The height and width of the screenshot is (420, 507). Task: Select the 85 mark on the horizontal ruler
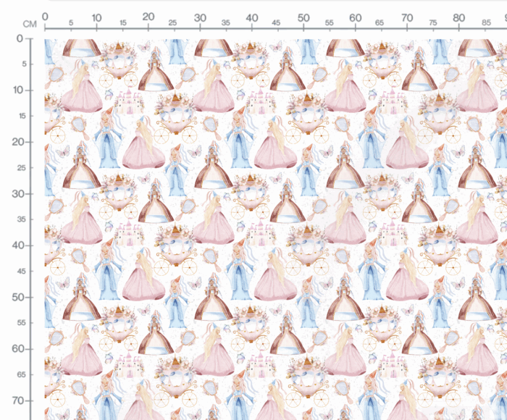point(486,22)
